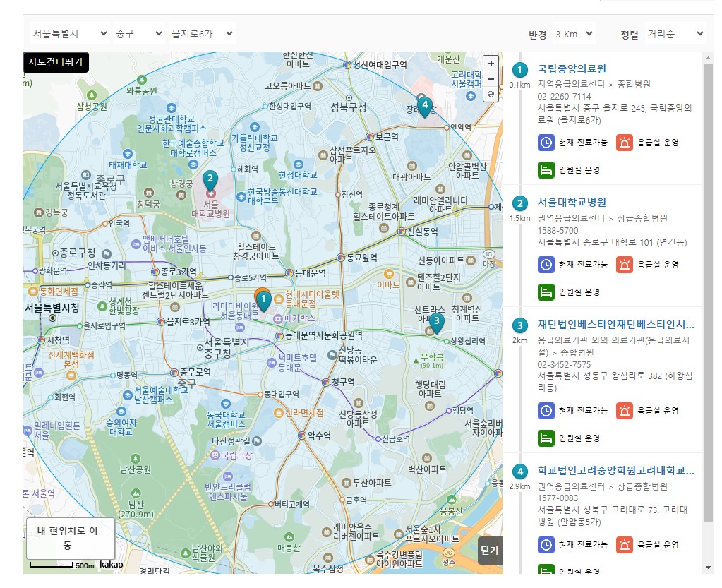The height and width of the screenshot is (588, 722).
Task: Click list number badge 3 for 베스티안
Action: pos(520,325)
